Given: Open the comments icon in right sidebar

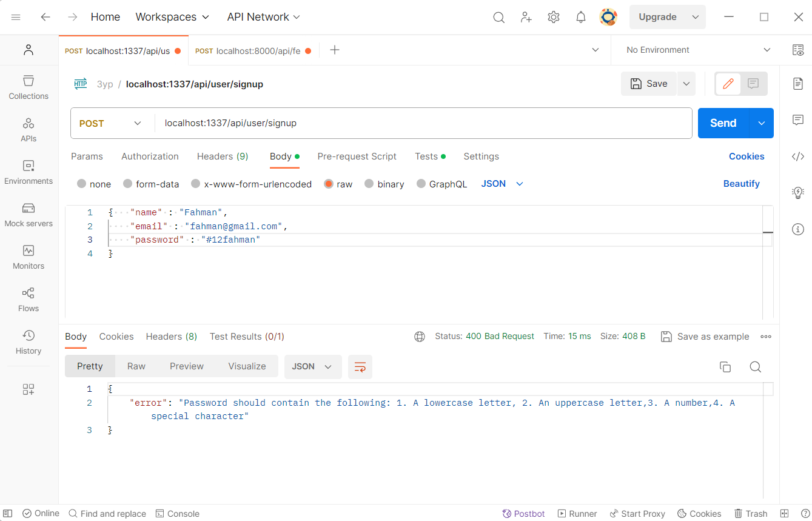Looking at the screenshot, I should point(798,120).
